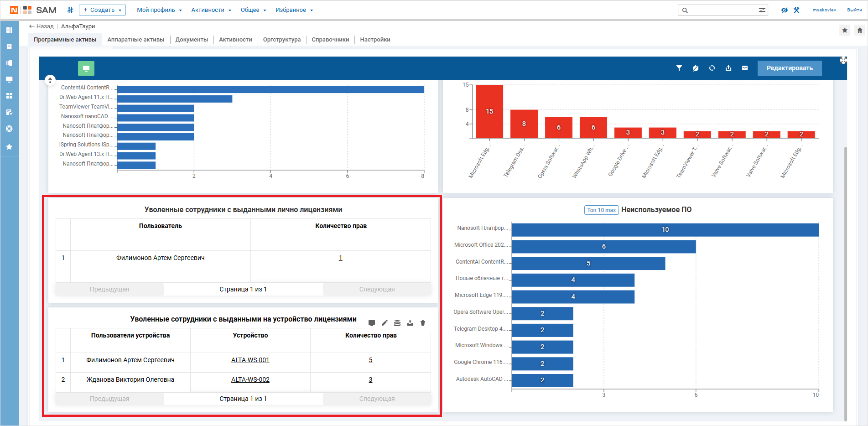The height and width of the screenshot is (426, 868).
Task: Toggle the crossed-eye visibility icon in top bar
Action: [784, 10]
